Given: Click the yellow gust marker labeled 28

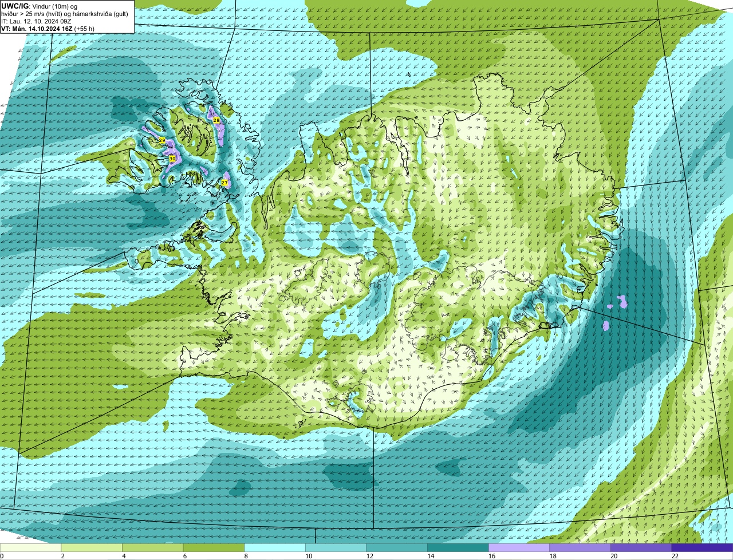Looking at the screenshot, I should point(216,120).
